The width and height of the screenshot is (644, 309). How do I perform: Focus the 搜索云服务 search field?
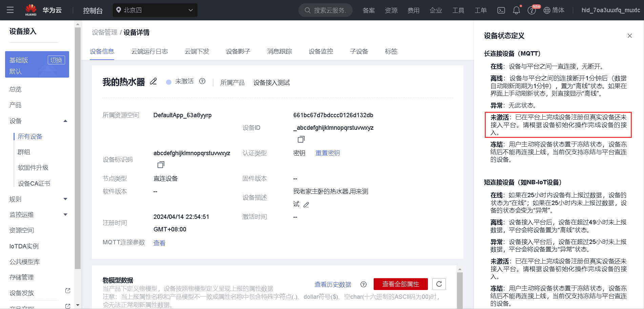(326, 10)
